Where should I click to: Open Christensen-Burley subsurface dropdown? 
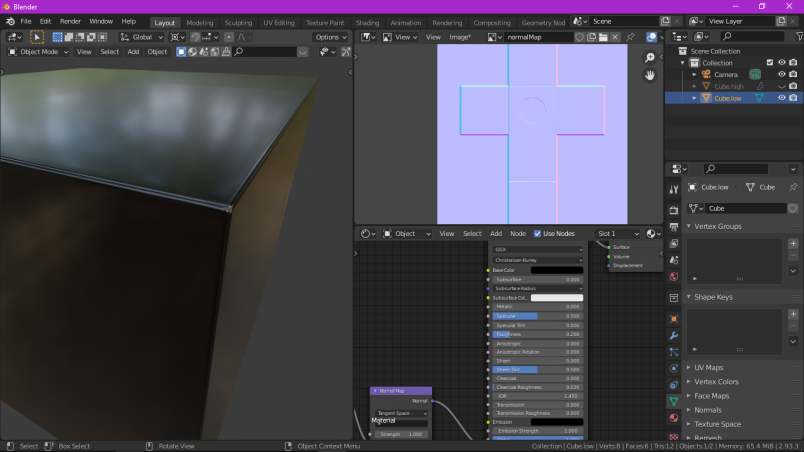[538, 260]
